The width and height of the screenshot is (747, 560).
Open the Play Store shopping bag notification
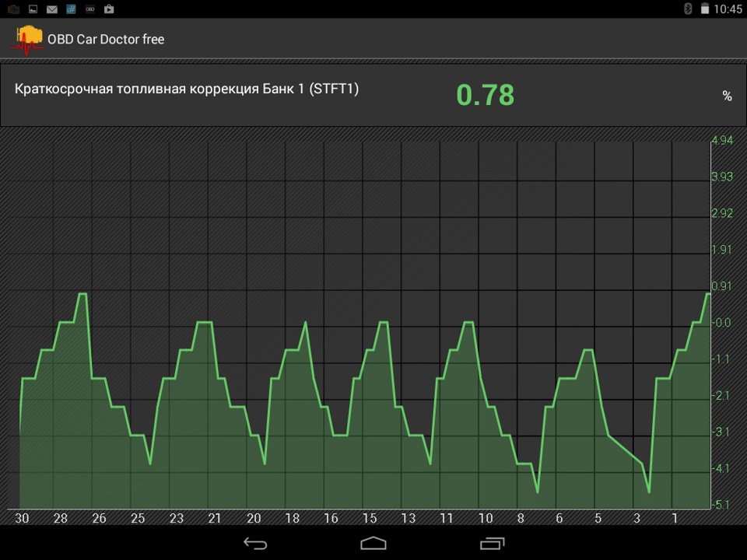click(x=109, y=9)
